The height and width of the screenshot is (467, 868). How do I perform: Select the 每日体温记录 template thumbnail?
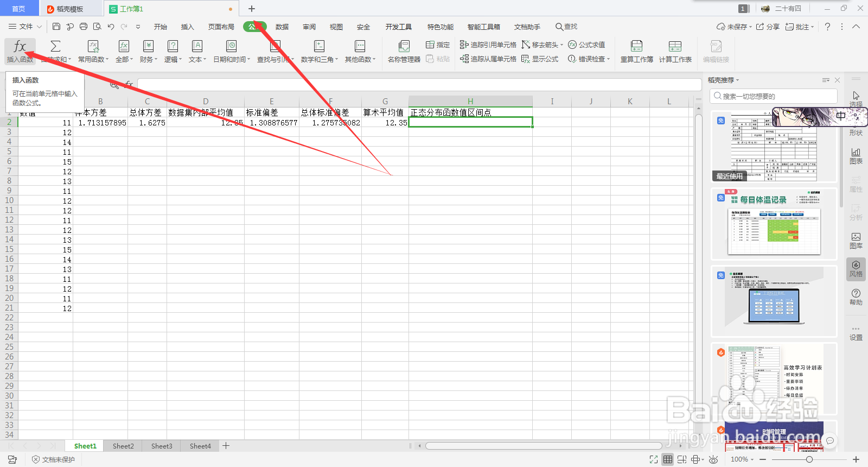[x=774, y=223]
